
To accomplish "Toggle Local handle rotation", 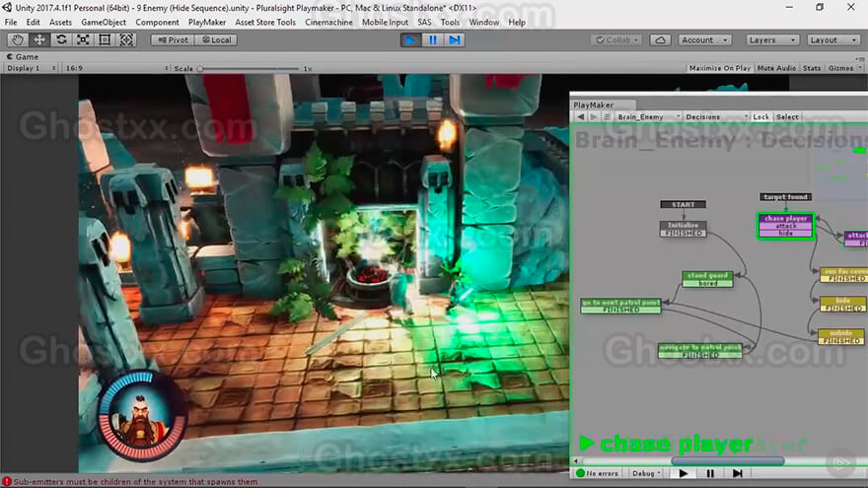I will (216, 39).
